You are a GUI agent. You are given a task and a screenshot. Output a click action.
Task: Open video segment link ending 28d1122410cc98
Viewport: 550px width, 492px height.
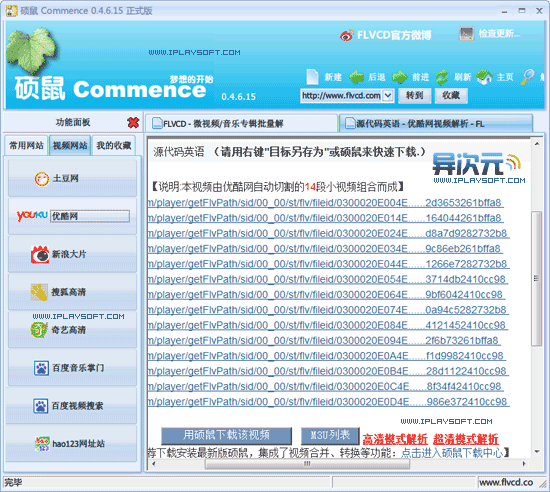[x=328, y=371]
